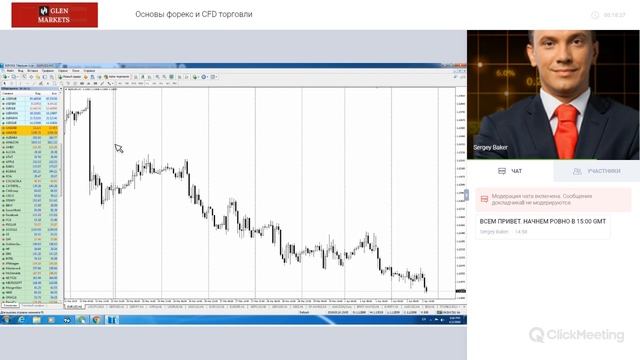Toggle the Авто-торговля (AutoTrading) button
This screenshot has height=360, width=640.
coord(117,77)
